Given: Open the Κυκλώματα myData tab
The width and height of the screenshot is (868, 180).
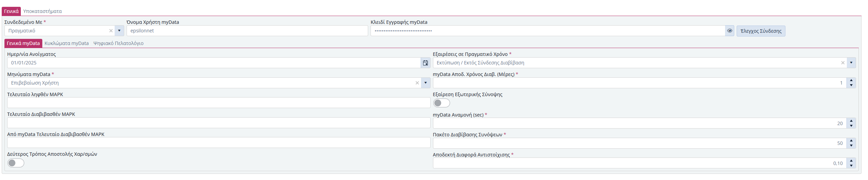Looking at the screenshot, I should (x=67, y=43).
